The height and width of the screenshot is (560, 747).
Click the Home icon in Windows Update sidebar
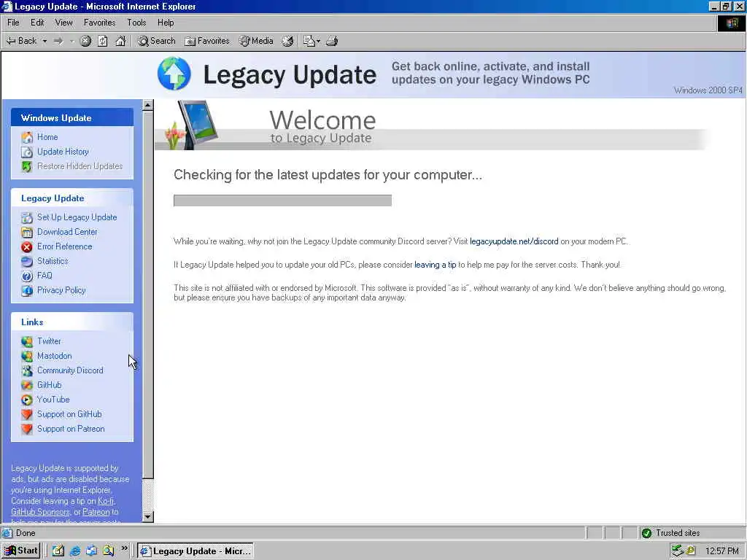point(27,138)
